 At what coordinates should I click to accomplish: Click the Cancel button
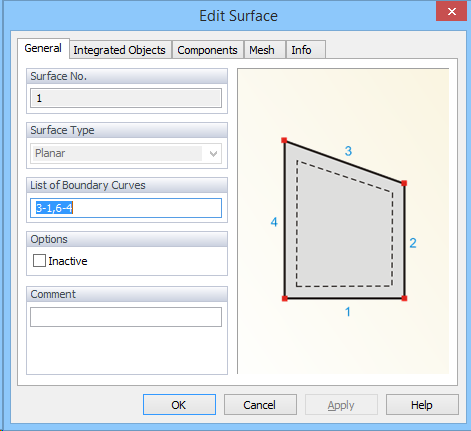pos(260,405)
